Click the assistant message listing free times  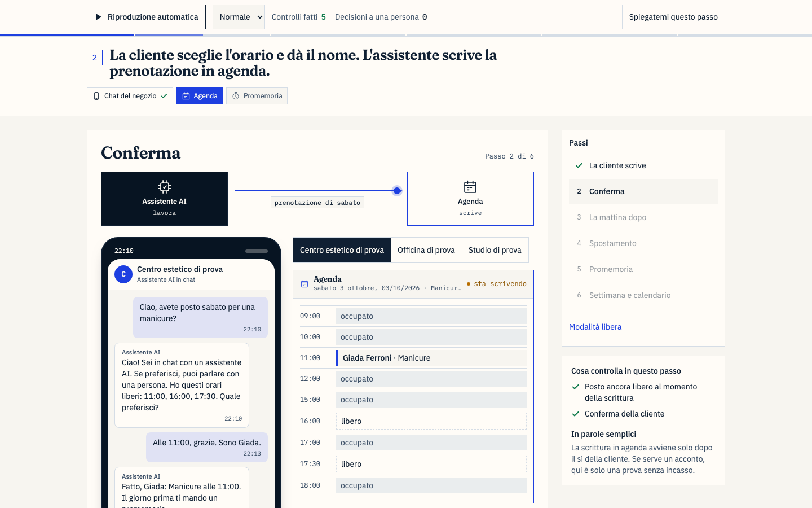pyautogui.click(x=182, y=386)
